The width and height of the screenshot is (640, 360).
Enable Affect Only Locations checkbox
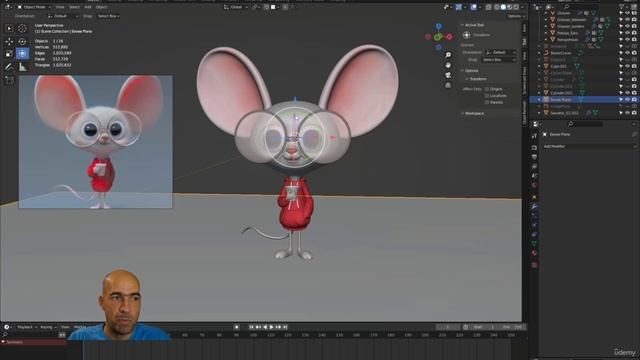click(487, 96)
